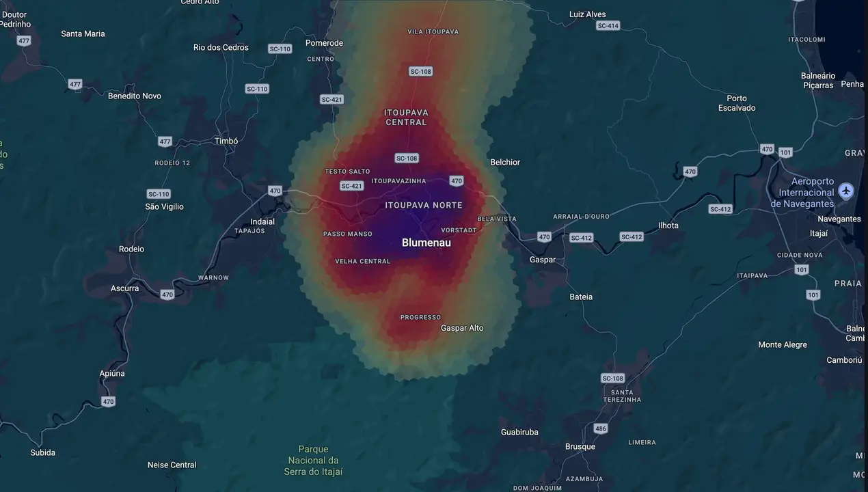Screen dimensions: 868x492
Task: Click the Subida label
Action: click(42, 452)
